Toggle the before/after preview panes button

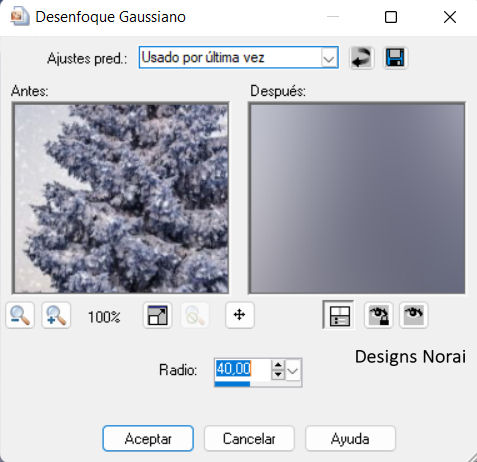[x=339, y=315]
